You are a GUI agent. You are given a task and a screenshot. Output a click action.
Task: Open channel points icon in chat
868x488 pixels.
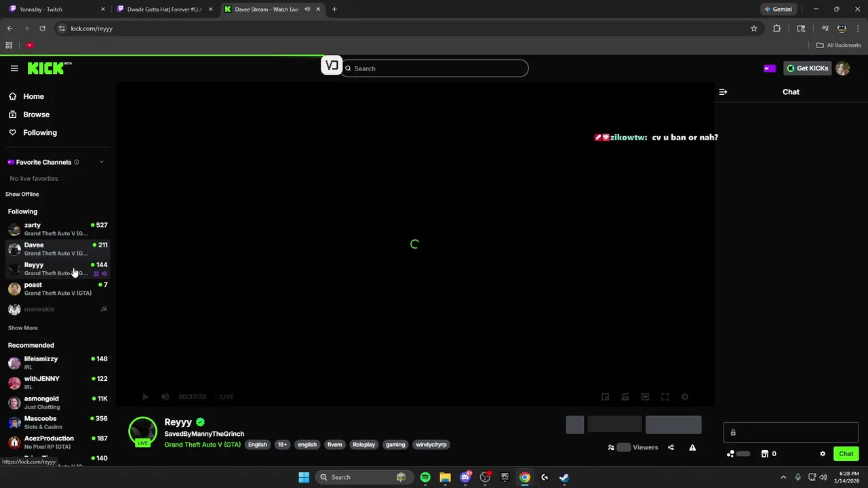(730, 454)
